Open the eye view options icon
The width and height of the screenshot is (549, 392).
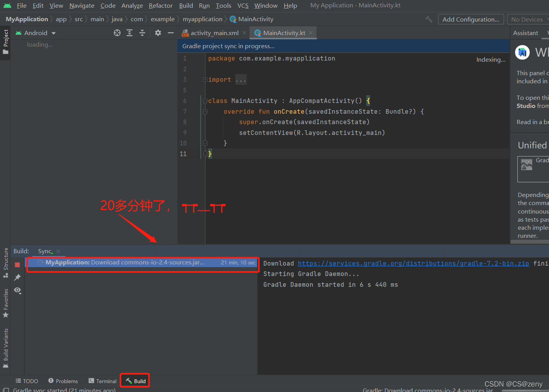[18, 290]
